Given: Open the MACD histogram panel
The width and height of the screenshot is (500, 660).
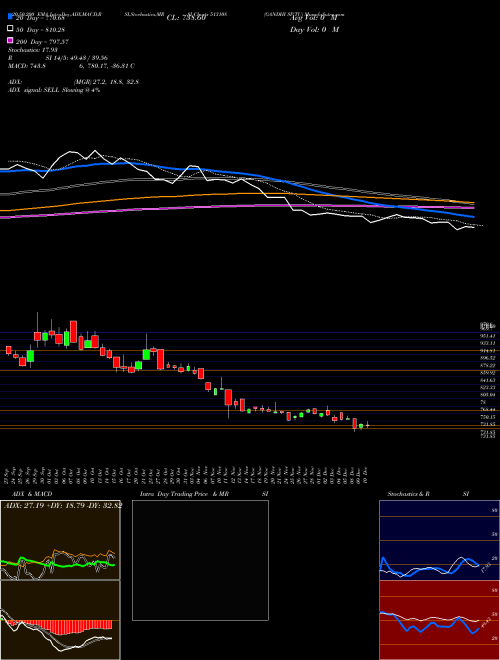Looking at the screenshot, I should click(x=60, y=620).
